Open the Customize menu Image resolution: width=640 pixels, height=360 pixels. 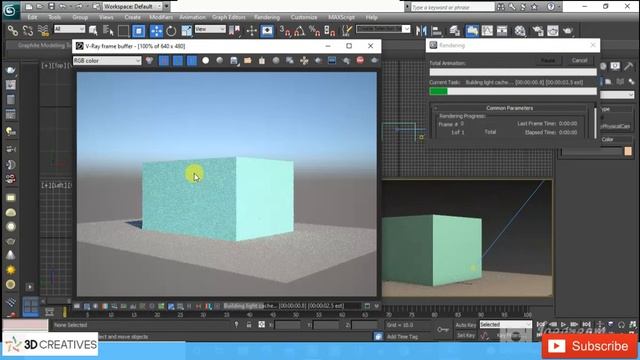304,17
